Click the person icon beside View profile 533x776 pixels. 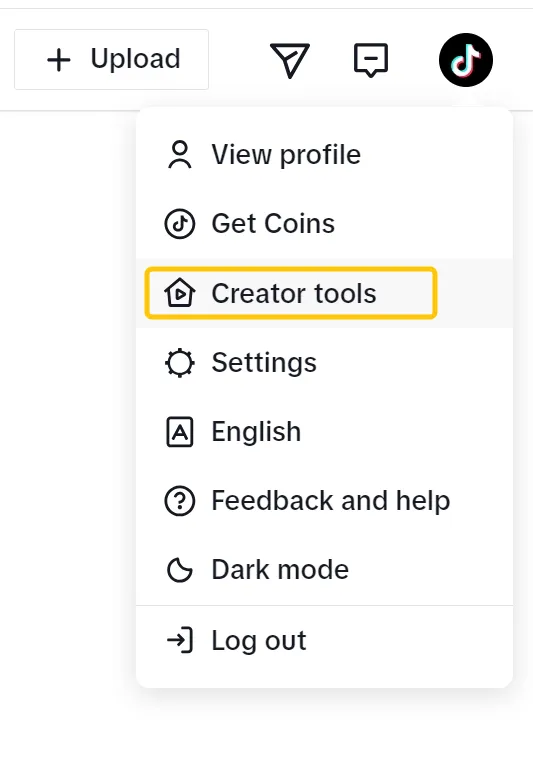[x=180, y=155]
